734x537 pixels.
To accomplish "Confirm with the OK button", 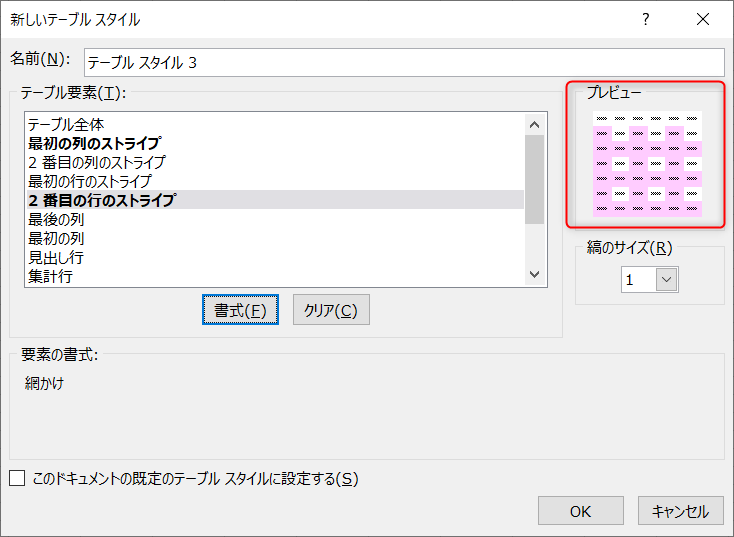I will (580, 511).
